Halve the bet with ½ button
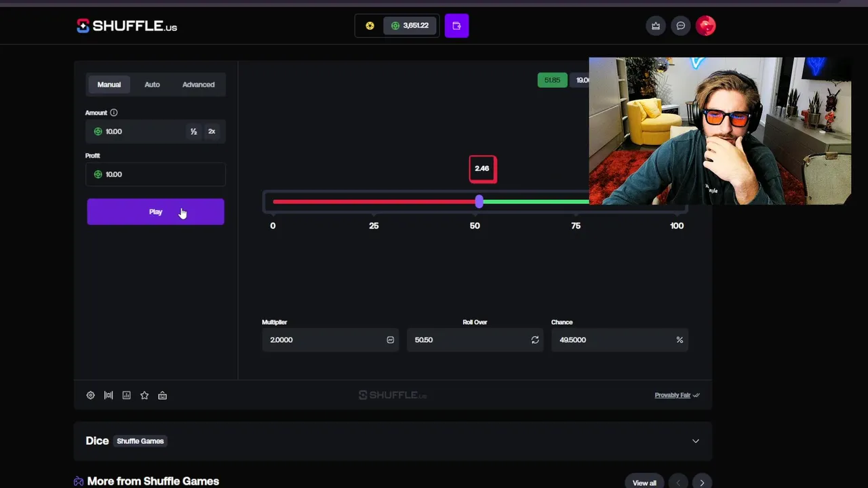Screen dimensions: 868x488 (194, 131)
